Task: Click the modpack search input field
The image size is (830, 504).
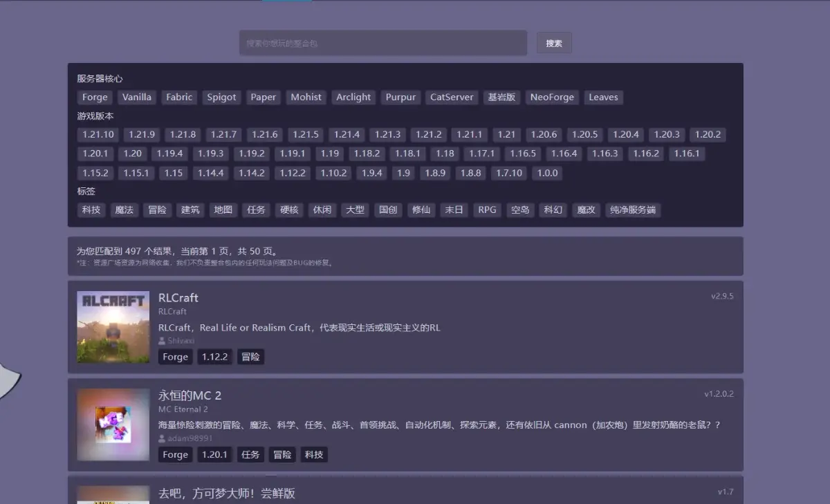Action: [x=383, y=43]
